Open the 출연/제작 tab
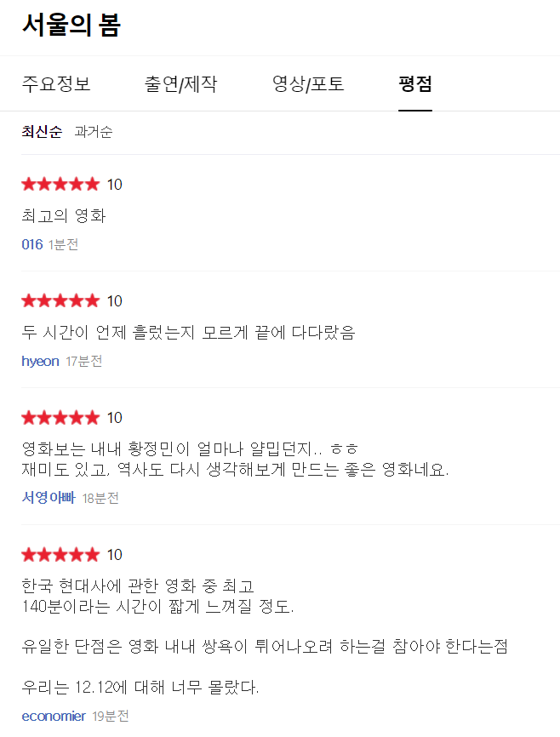This screenshot has height=737, width=560. pos(181,84)
